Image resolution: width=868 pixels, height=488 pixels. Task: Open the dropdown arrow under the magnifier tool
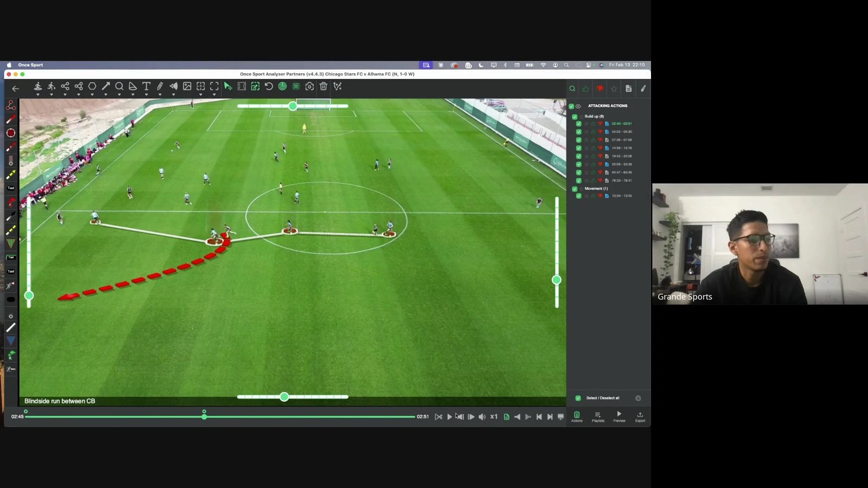click(x=119, y=94)
